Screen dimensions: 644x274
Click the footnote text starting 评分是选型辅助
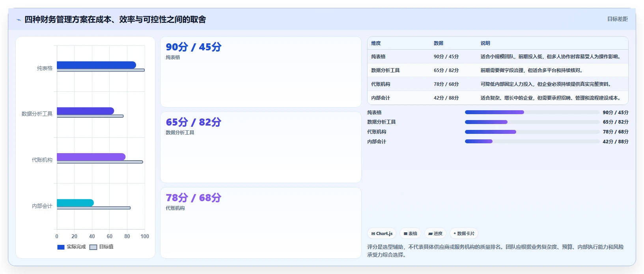pos(495,251)
